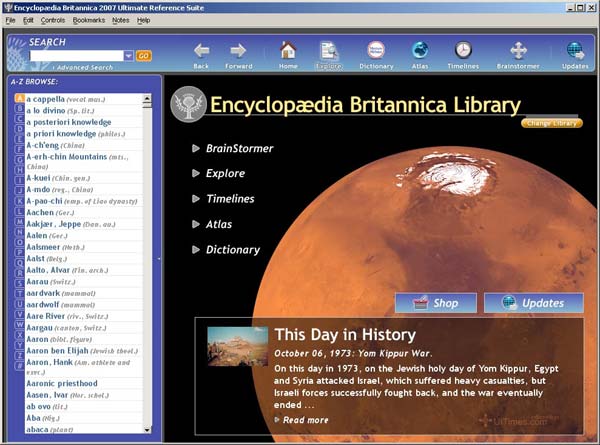
Task: Launch the Brainstormer toolbar icon
Action: coord(518,51)
